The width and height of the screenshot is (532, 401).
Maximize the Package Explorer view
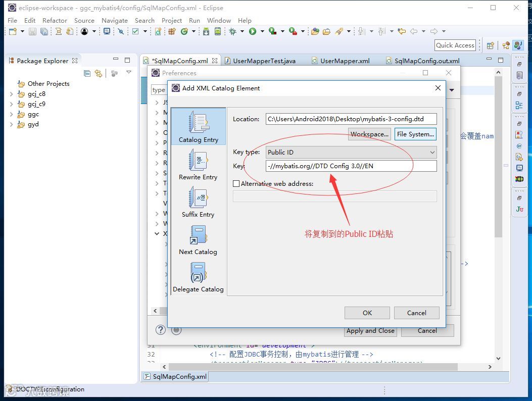point(127,60)
